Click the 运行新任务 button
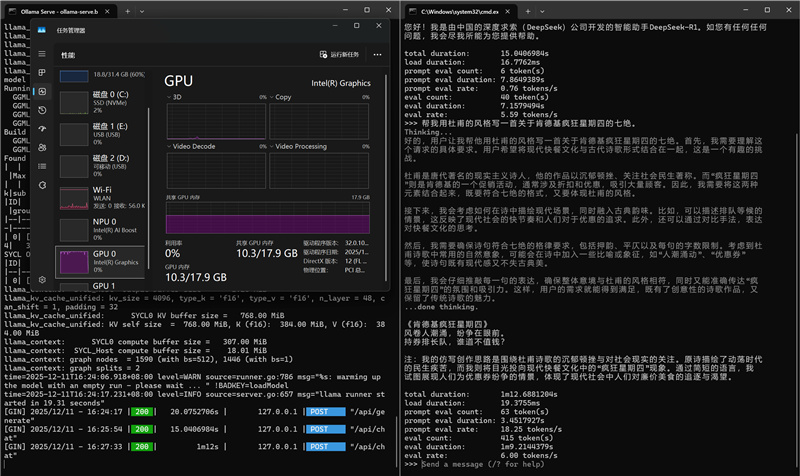The image size is (800, 476). pos(338,55)
